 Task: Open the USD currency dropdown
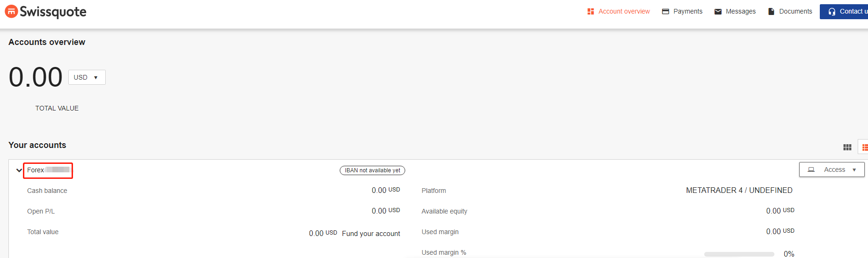click(x=87, y=77)
